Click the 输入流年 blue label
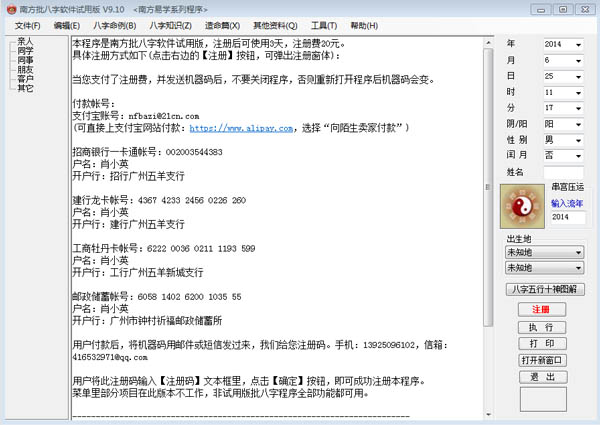 (567, 203)
